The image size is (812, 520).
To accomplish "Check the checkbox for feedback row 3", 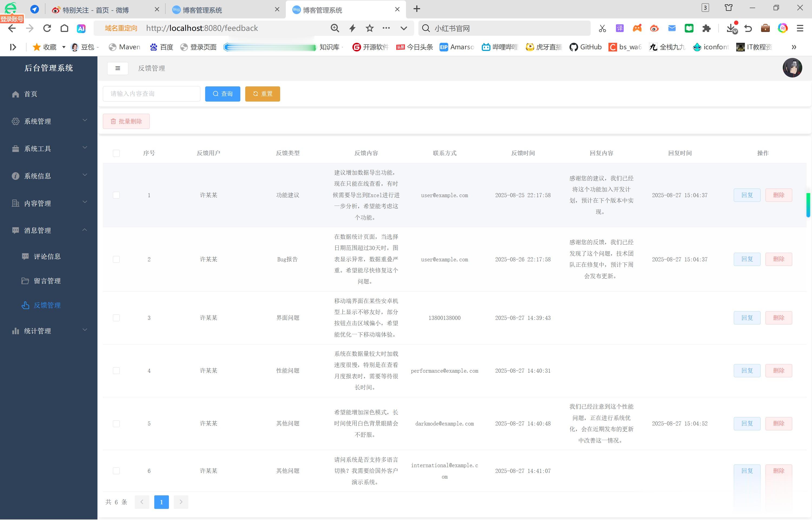I will [x=116, y=318].
